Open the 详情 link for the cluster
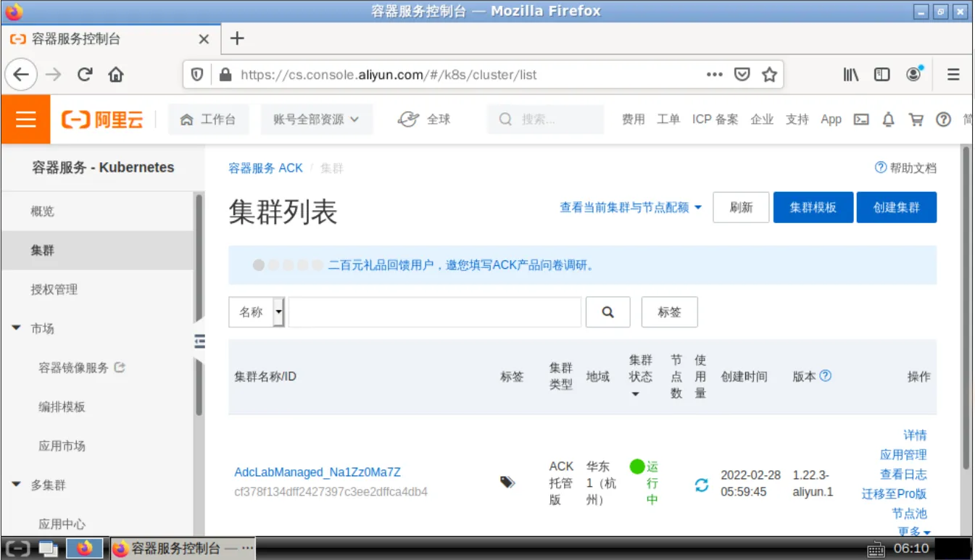Image resolution: width=975 pixels, height=560 pixels. click(915, 435)
